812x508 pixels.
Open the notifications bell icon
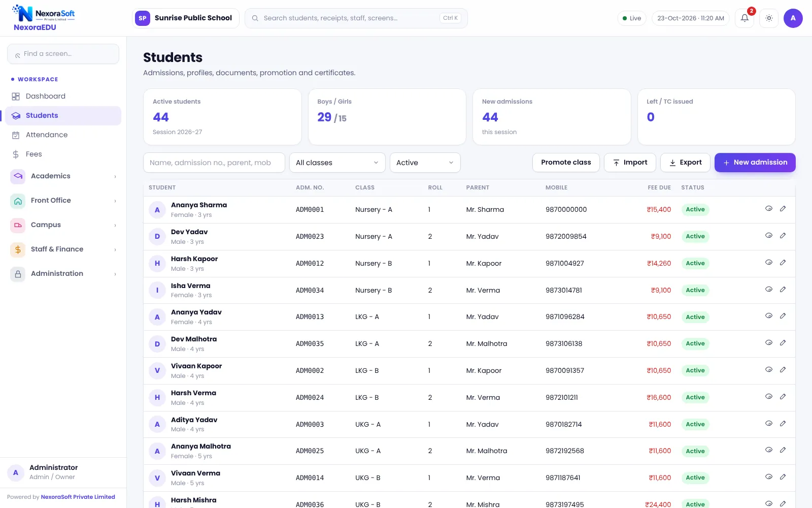pos(745,18)
